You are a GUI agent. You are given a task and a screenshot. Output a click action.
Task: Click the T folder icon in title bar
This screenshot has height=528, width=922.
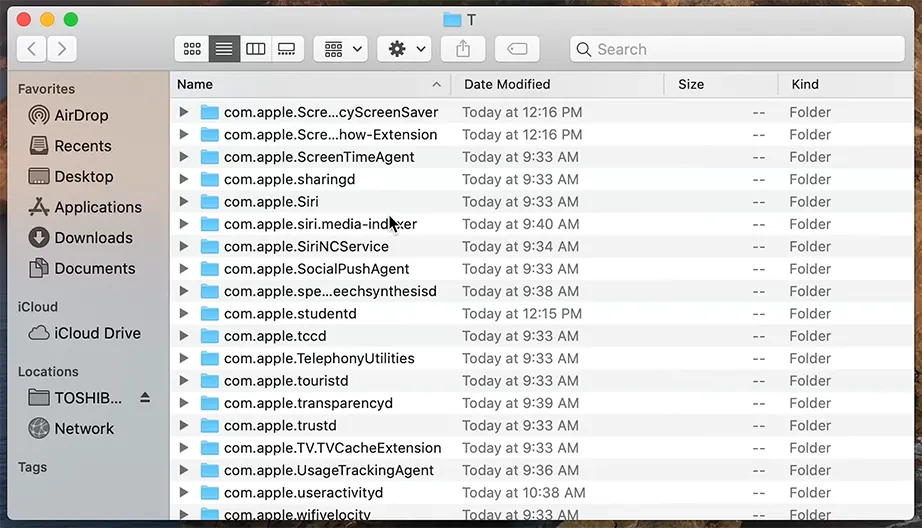pos(452,20)
